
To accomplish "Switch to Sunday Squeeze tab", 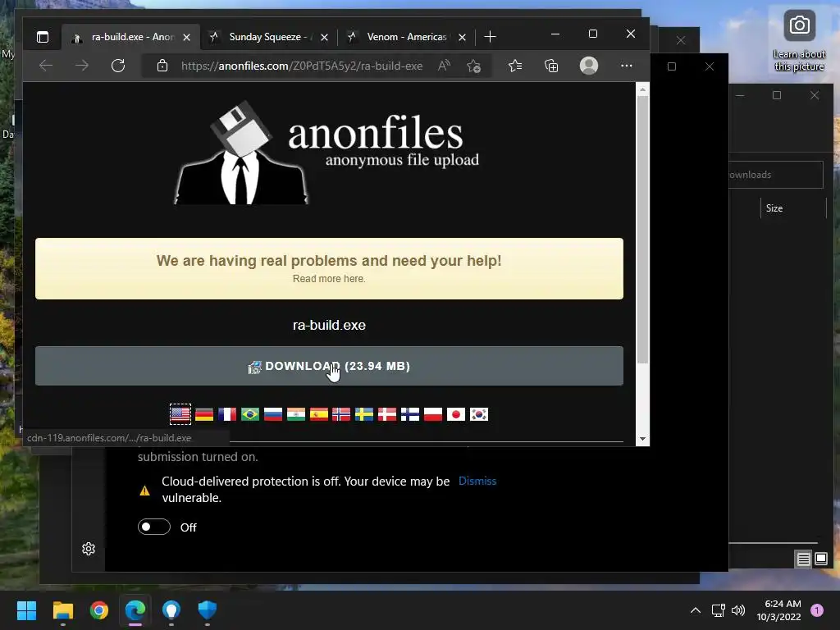I will coord(268,37).
